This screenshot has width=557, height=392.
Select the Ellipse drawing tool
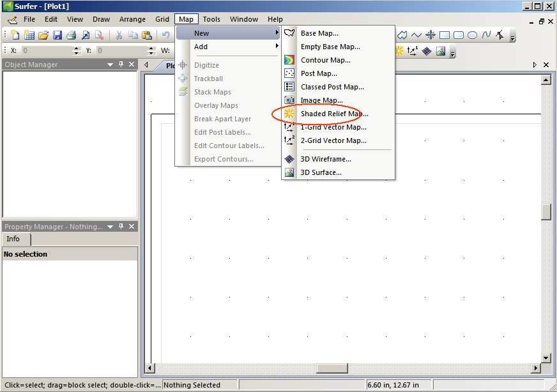[473, 35]
